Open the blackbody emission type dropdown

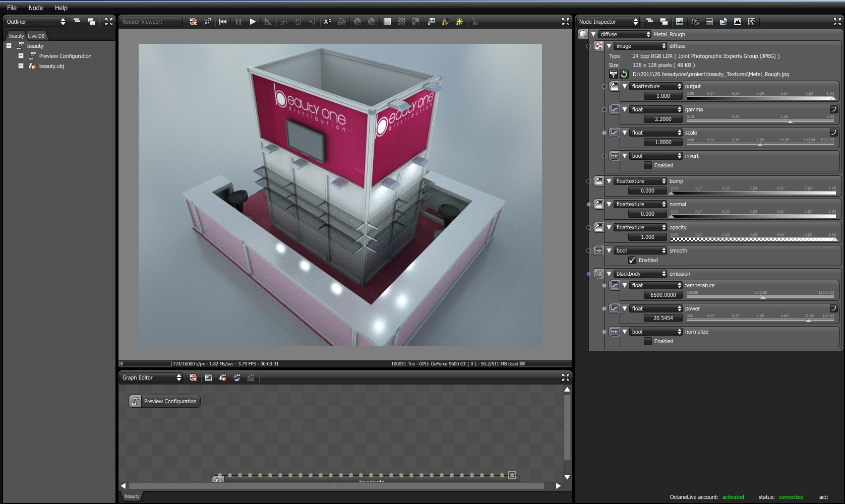click(640, 274)
